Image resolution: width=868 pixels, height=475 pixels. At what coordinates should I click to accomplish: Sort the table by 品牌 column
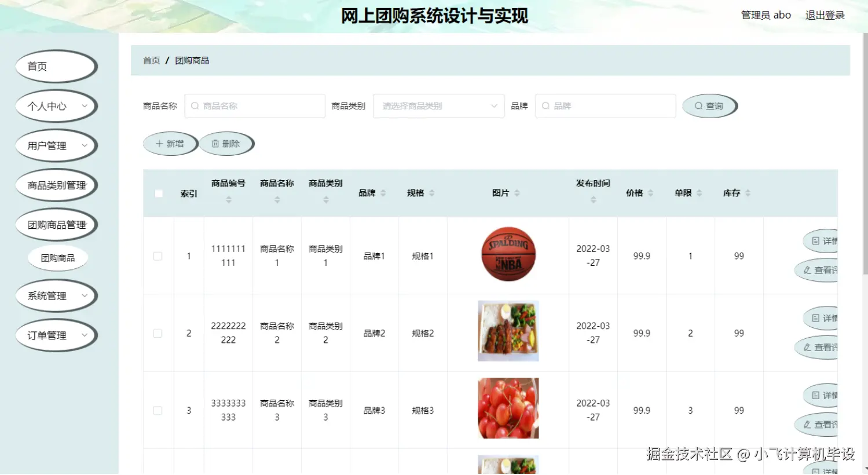383,193
